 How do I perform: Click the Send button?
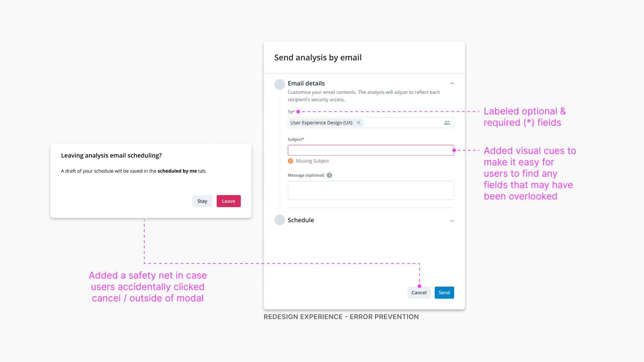point(444,293)
